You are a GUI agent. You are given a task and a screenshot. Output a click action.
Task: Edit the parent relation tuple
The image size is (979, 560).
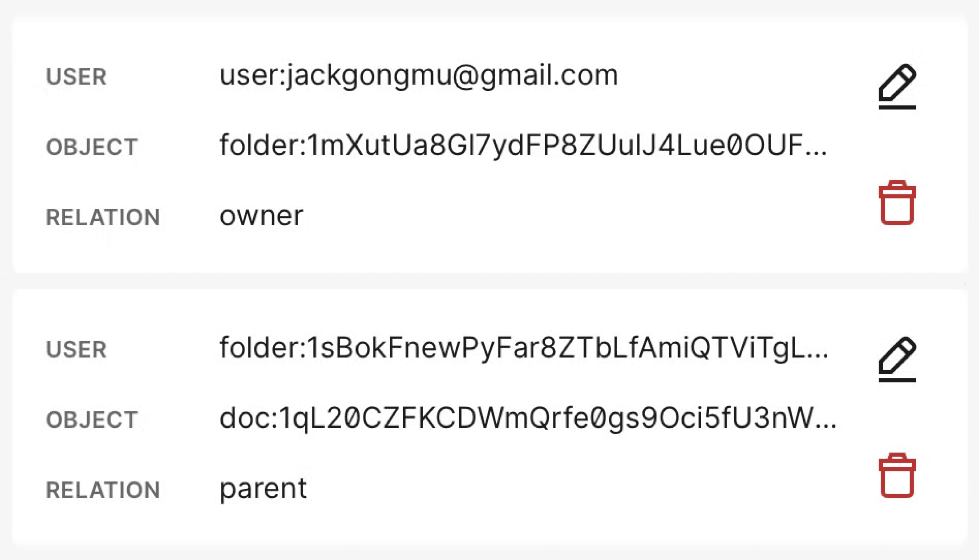(897, 359)
